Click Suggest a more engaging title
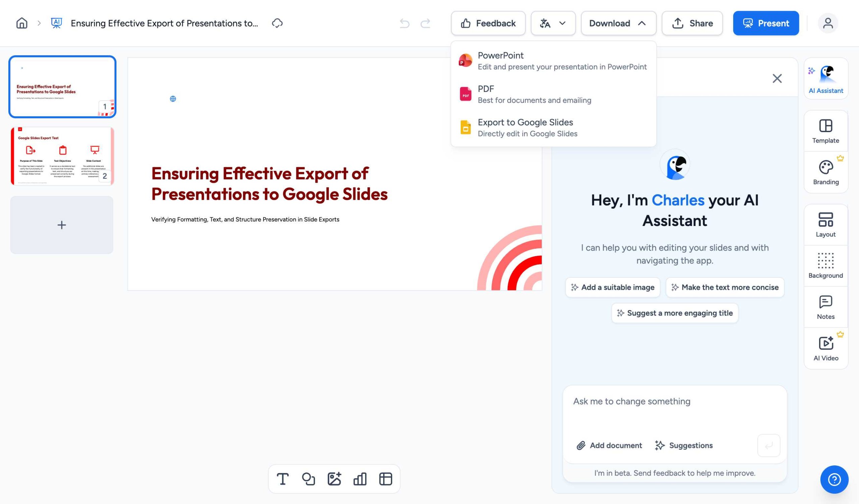Image resolution: width=859 pixels, height=504 pixels. (674, 313)
